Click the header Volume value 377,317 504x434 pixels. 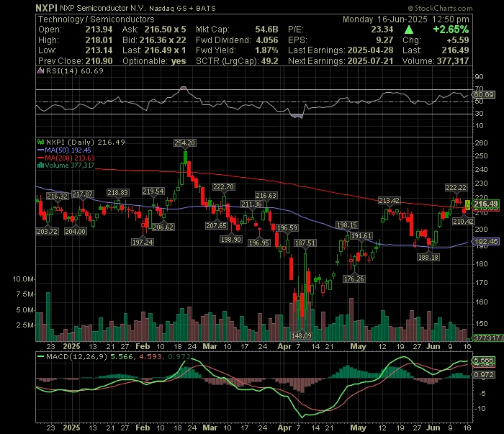point(453,61)
